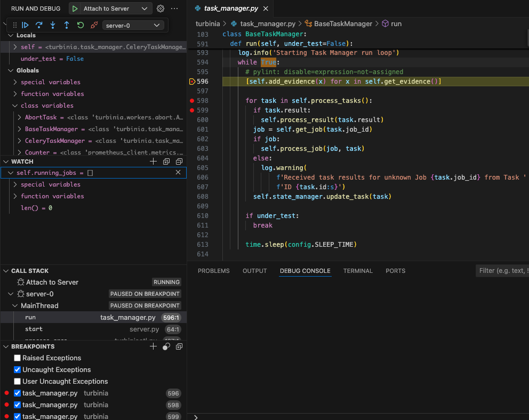The height and width of the screenshot is (420, 529).
Task: Expand special variables under the watch expression
Action: pos(15,184)
